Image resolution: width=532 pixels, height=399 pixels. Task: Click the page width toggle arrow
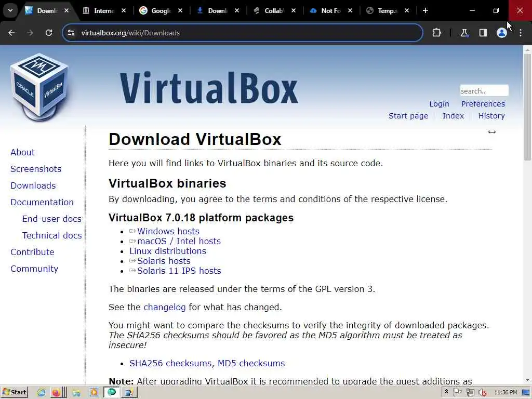491,132
